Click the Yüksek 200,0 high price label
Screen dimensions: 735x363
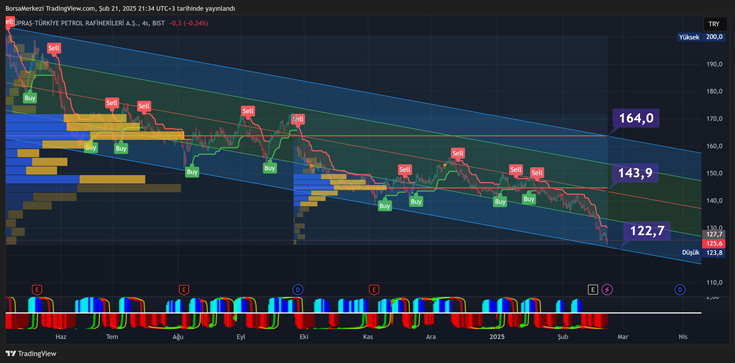[701, 37]
